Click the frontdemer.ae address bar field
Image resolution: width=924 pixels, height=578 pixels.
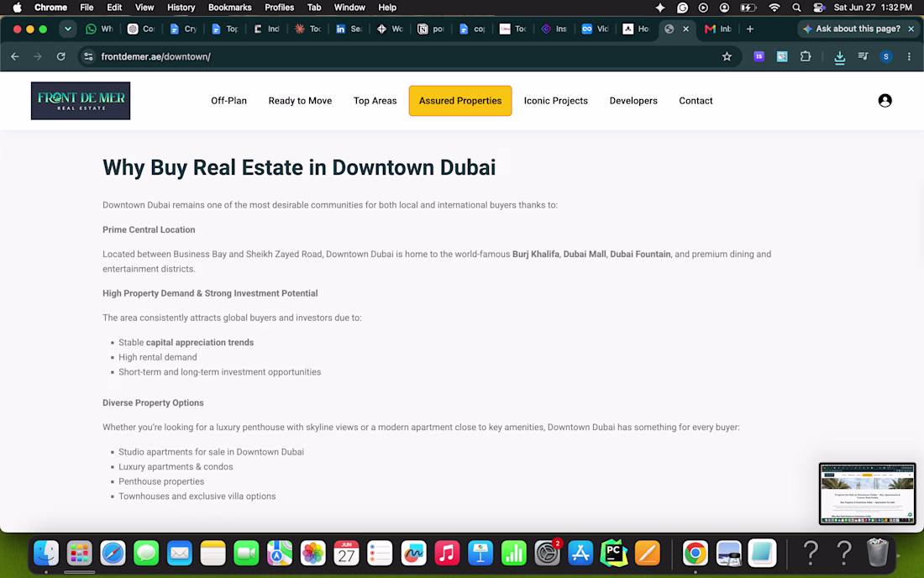tap(407, 56)
